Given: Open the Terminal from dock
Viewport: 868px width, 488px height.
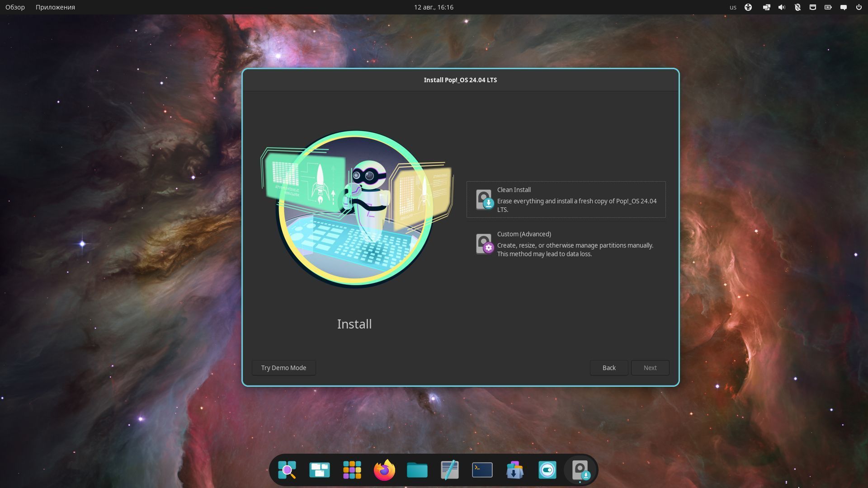Looking at the screenshot, I should tap(482, 470).
